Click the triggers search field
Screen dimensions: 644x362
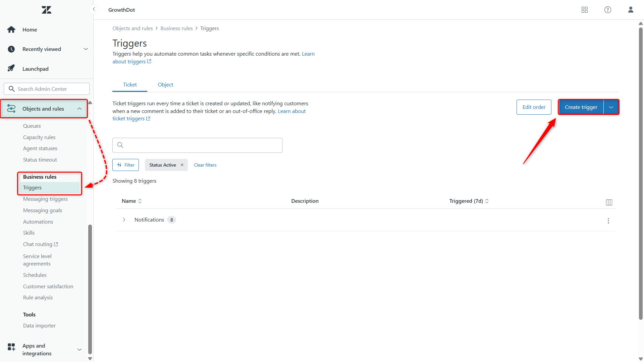197,145
